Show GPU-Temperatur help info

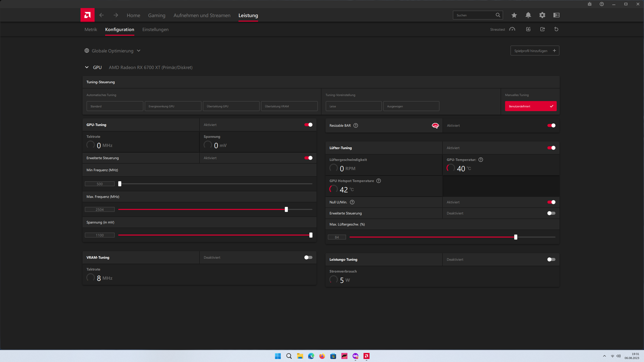(x=481, y=160)
